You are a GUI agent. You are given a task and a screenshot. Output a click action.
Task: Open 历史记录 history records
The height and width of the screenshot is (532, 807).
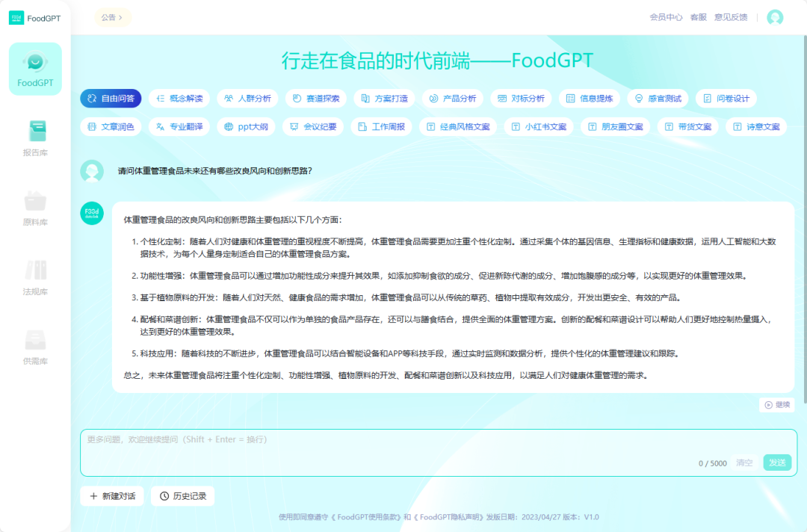183,496
